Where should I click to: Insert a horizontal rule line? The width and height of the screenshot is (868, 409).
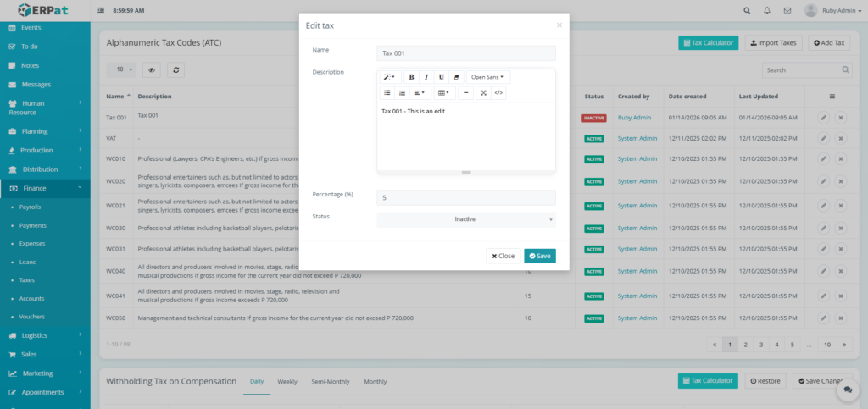[465, 93]
